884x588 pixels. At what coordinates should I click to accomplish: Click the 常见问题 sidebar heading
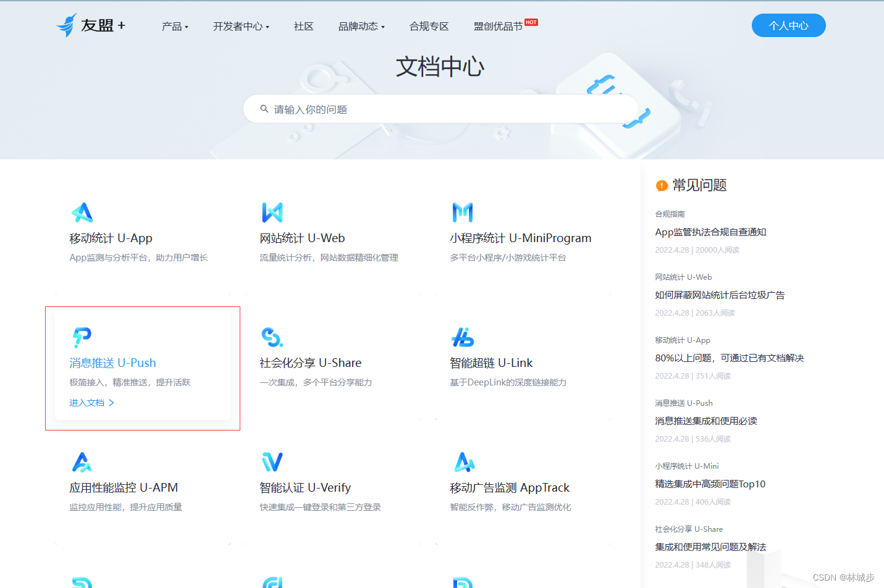click(x=699, y=185)
